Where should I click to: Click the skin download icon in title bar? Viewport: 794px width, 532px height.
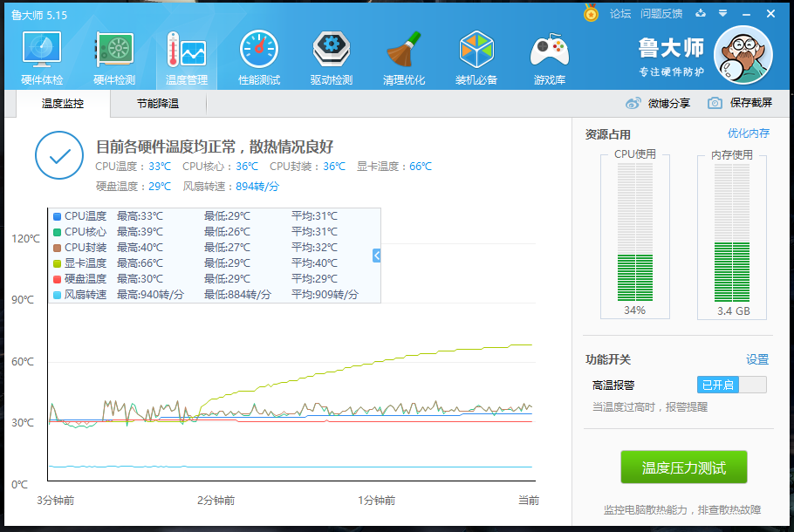[x=701, y=13]
